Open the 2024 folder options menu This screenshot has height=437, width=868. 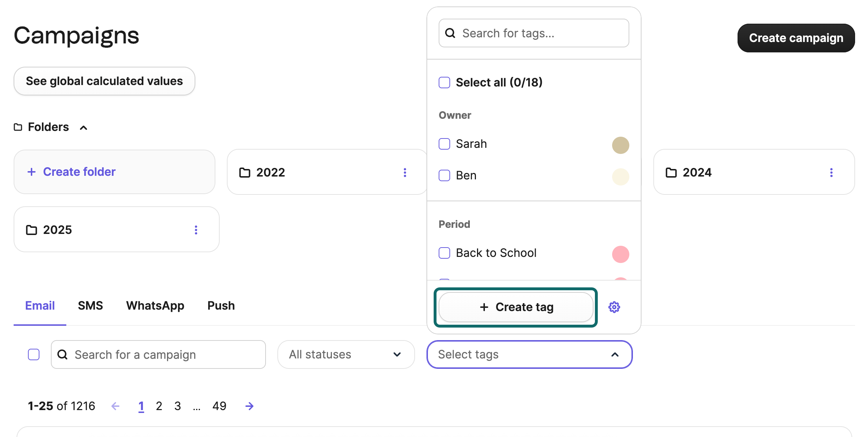[832, 173]
